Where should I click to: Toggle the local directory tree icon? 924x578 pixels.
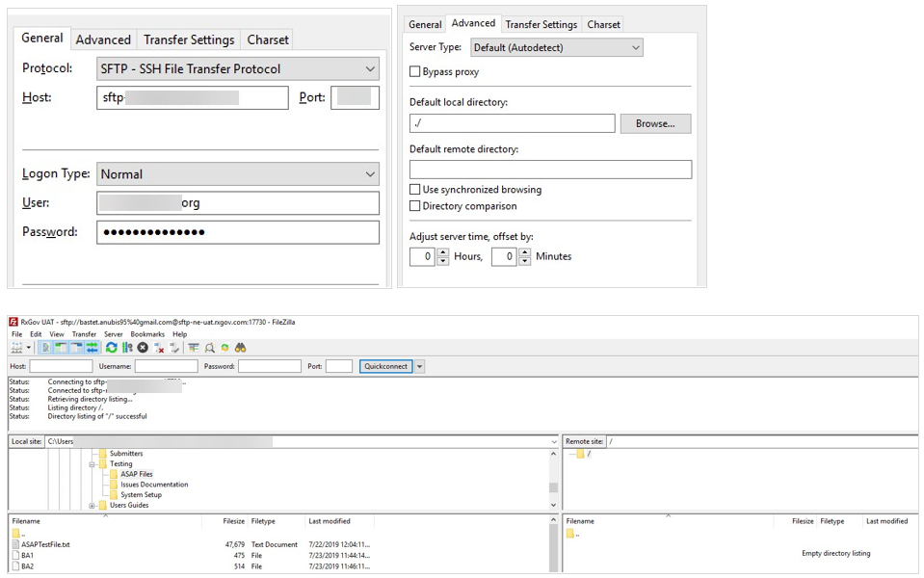point(61,348)
